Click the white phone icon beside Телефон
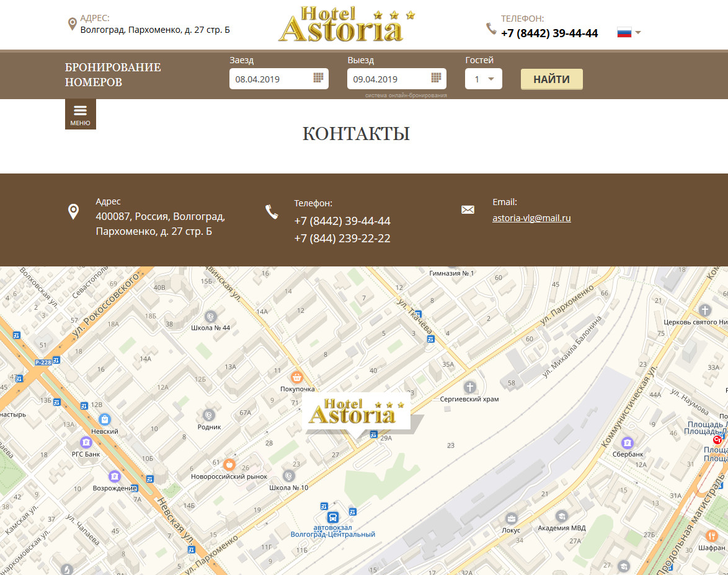This screenshot has height=575, width=728. click(x=272, y=212)
